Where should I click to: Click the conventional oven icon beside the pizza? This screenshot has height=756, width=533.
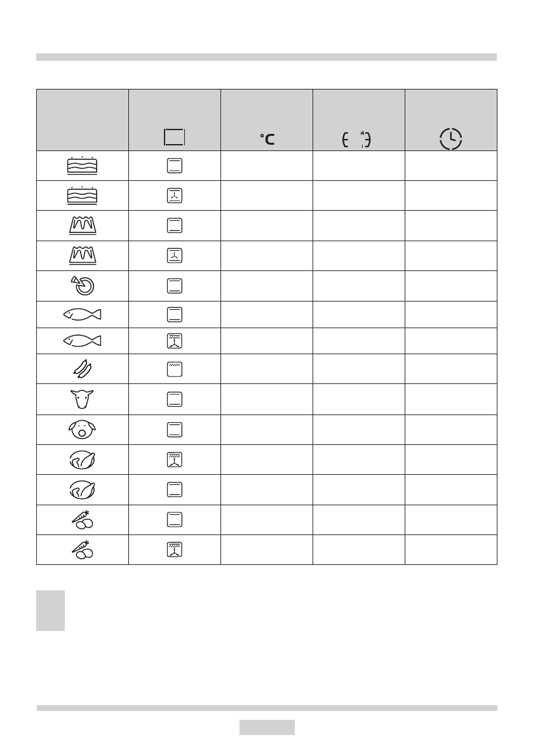(x=175, y=286)
